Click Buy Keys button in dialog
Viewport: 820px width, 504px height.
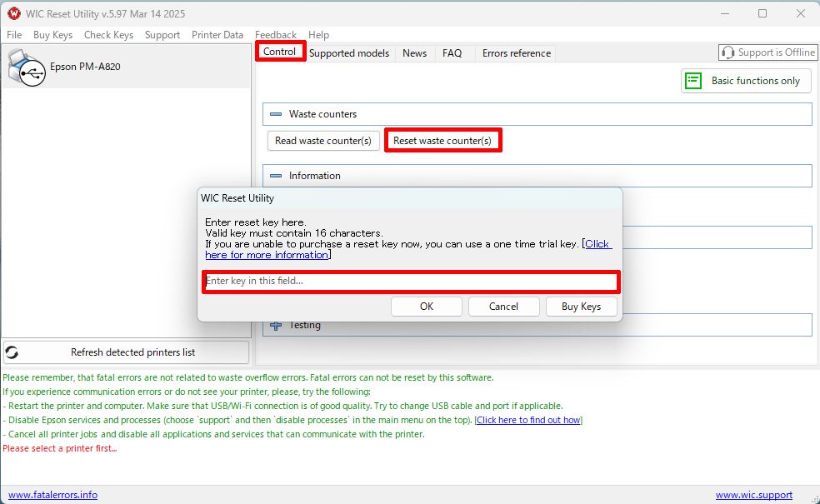[x=581, y=307]
